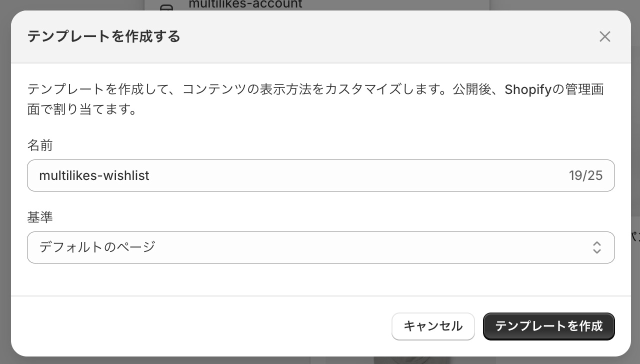Click the 名前 field label
Viewport: 640px width, 364px height.
(40, 145)
